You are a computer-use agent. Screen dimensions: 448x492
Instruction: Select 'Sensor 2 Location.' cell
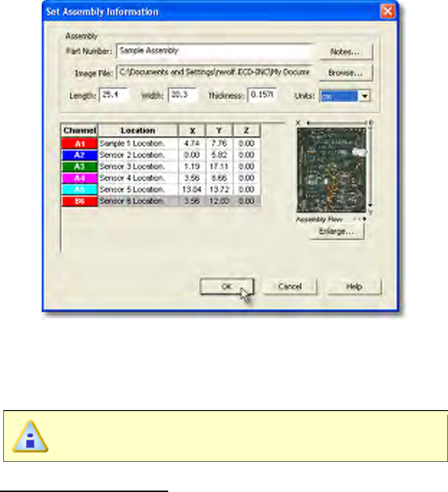[x=138, y=155]
